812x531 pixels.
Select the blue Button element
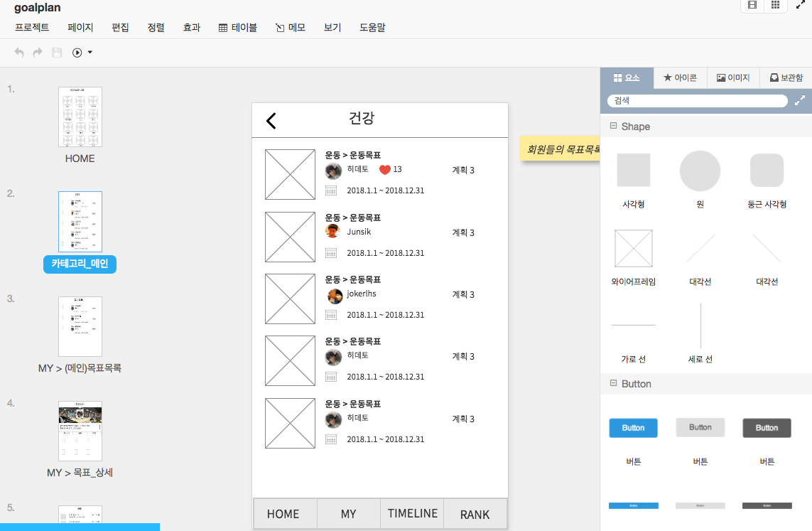click(x=633, y=427)
